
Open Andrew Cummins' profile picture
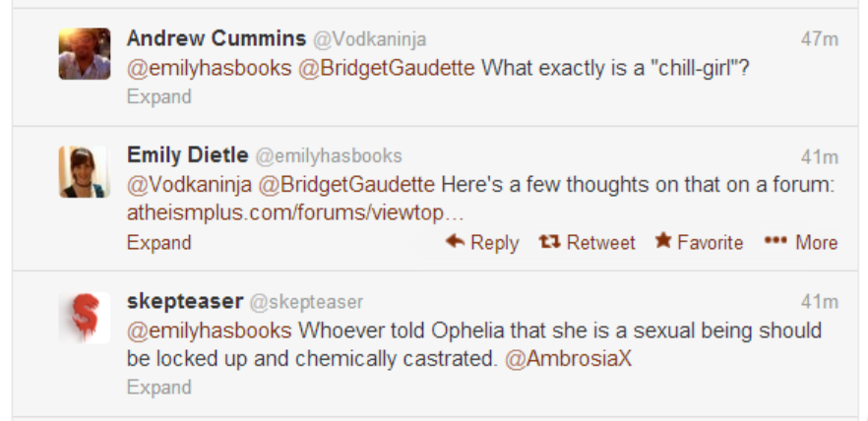(85, 53)
